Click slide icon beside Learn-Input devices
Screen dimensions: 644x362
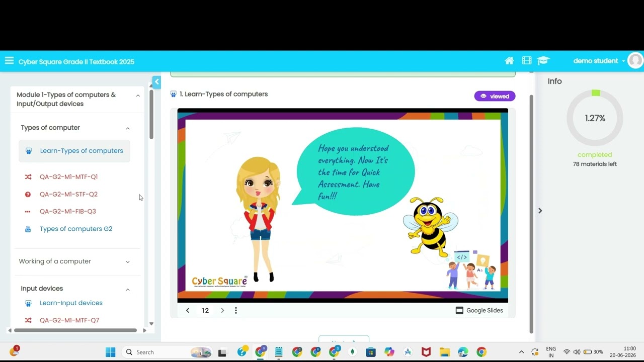tap(28, 303)
